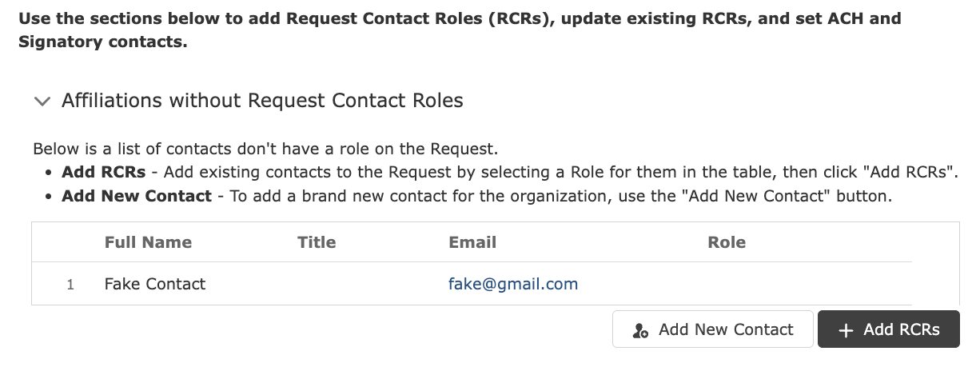Click the Affiliations without Request Contact Roles heading
This screenshot has height=371, width=980.
pos(262,101)
